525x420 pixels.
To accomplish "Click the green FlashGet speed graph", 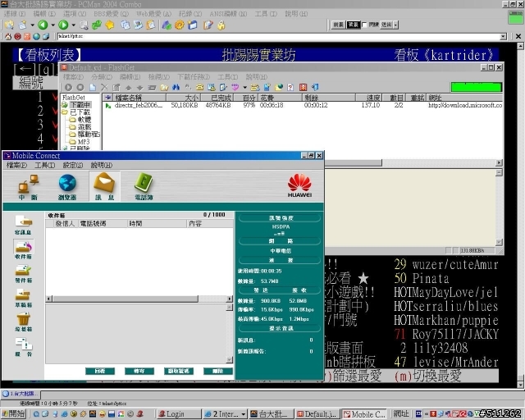I will tap(477, 88).
